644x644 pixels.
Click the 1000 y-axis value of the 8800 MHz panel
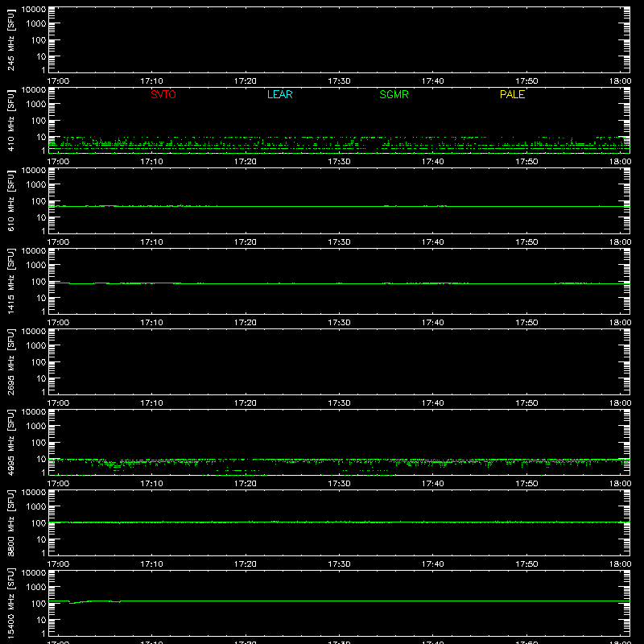[36, 507]
